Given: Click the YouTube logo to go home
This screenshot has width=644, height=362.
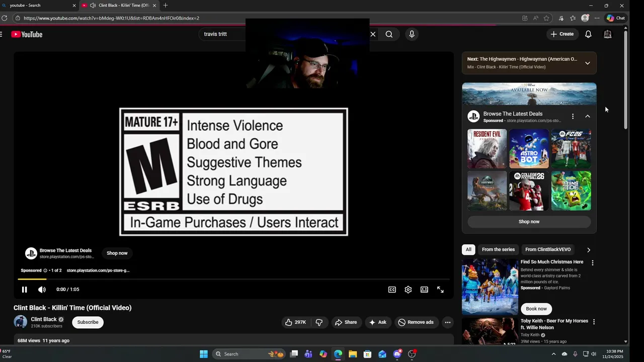Looking at the screenshot, I should click(27, 34).
